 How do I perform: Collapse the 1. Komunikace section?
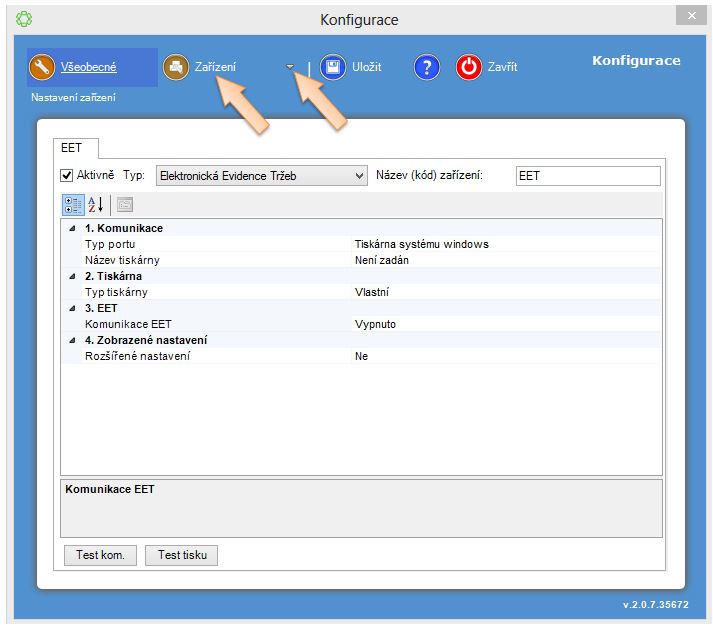pyautogui.click(x=71, y=228)
